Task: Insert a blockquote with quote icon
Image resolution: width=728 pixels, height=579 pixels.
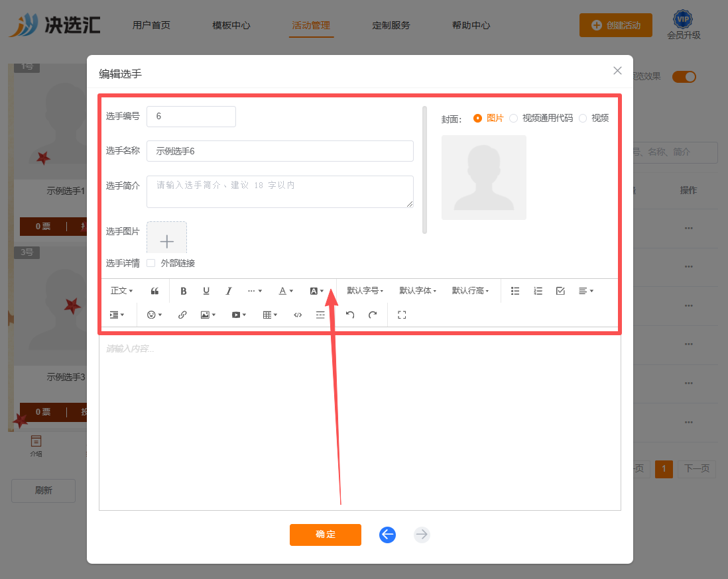Action: (154, 291)
